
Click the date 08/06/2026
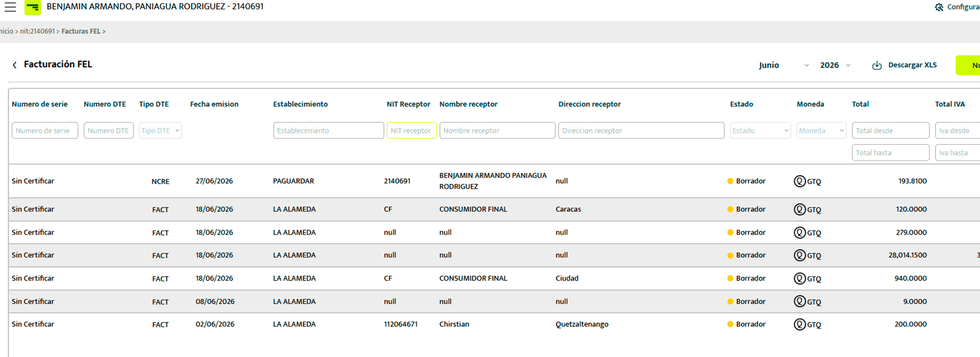(x=215, y=301)
